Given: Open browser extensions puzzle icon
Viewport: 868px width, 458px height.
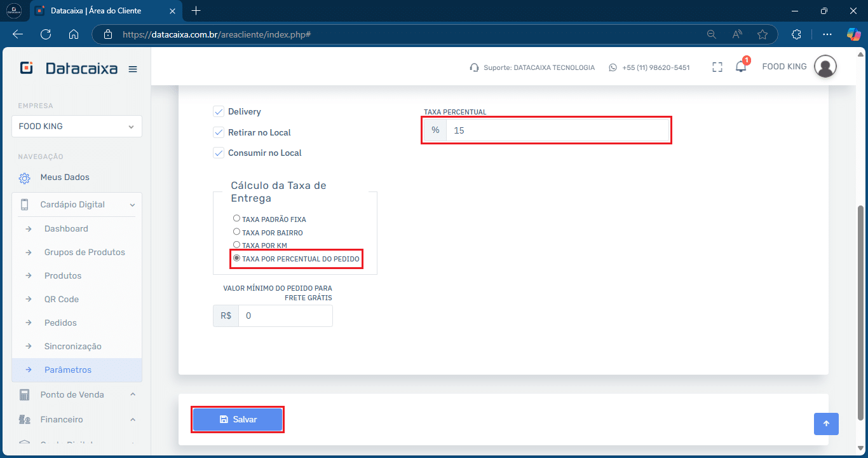Looking at the screenshot, I should tap(796, 34).
